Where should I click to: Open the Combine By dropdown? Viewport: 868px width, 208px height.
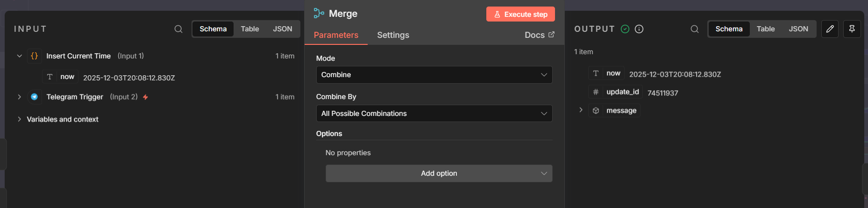click(x=434, y=114)
